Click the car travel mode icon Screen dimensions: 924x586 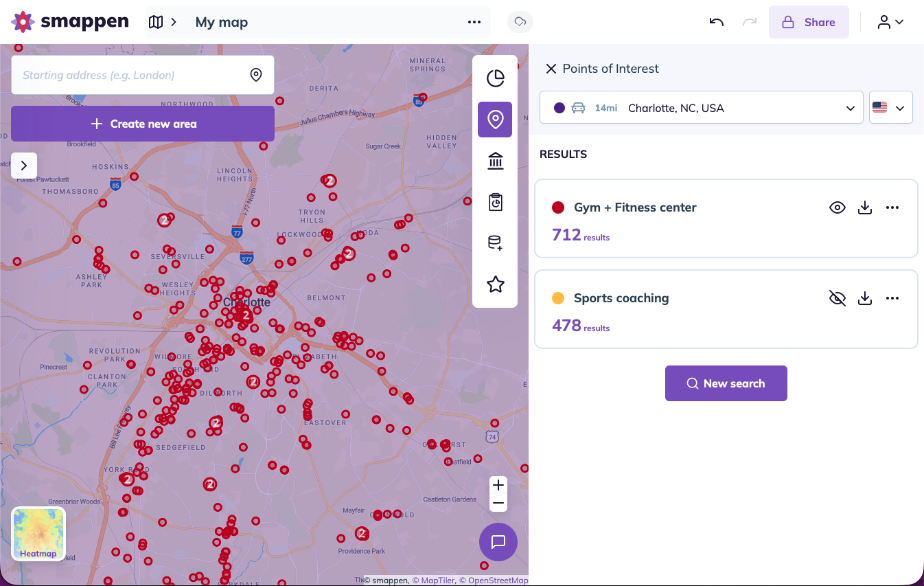pos(579,108)
